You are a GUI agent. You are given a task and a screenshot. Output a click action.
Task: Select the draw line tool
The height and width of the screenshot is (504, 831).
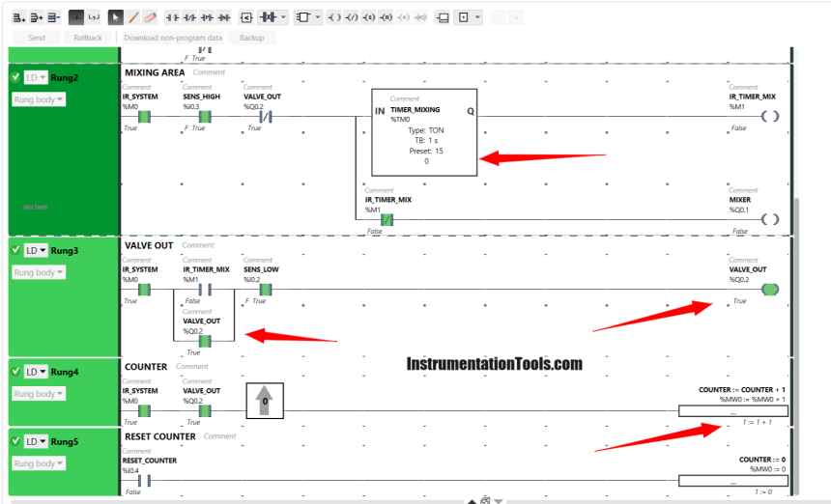click(x=133, y=17)
